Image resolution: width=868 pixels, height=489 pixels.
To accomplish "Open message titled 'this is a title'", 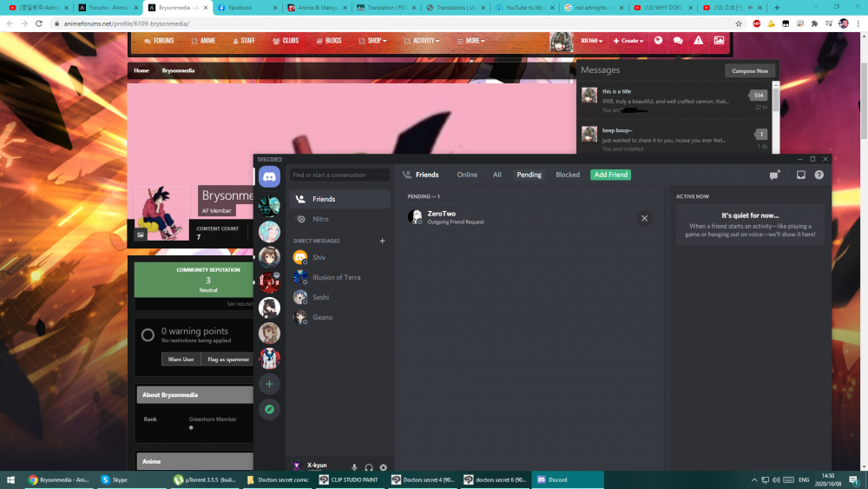I will coord(674,100).
